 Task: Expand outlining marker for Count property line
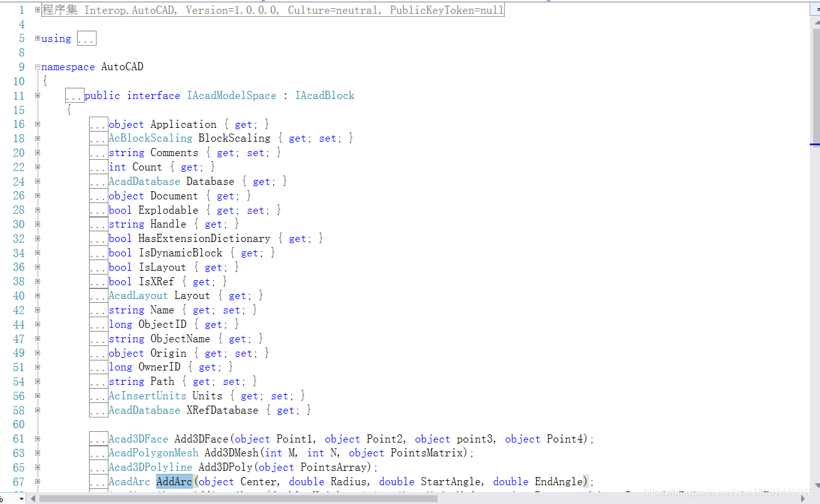point(38,167)
